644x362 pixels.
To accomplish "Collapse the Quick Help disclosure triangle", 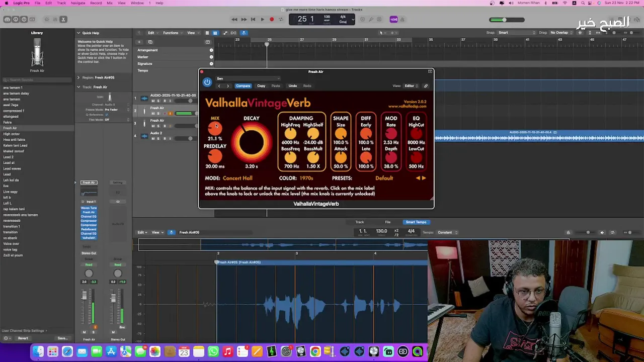I will (78, 33).
